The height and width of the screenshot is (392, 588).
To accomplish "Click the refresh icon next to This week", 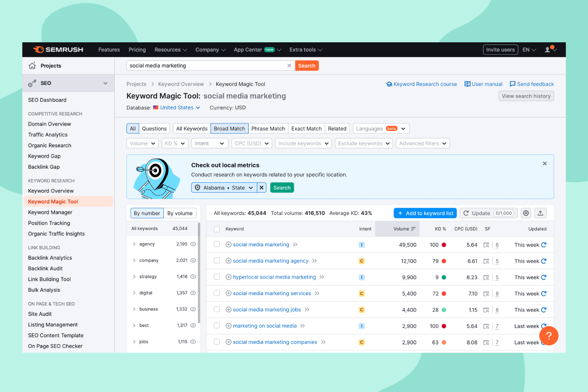I will tap(543, 245).
